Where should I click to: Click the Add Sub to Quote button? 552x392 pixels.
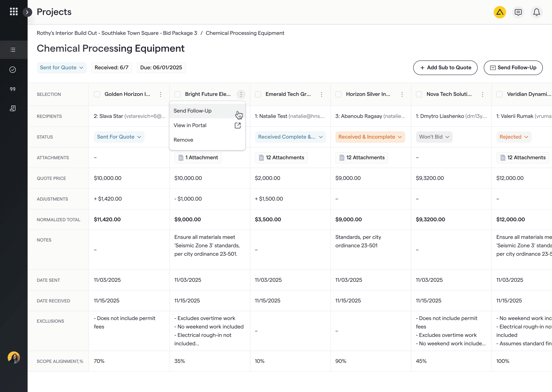click(445, 68)
